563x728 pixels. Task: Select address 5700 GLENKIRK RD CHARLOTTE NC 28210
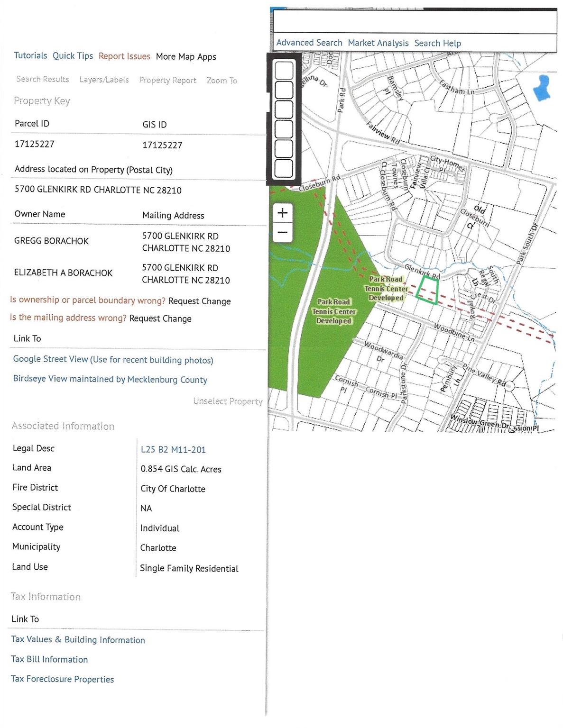[x=98, y=190]
